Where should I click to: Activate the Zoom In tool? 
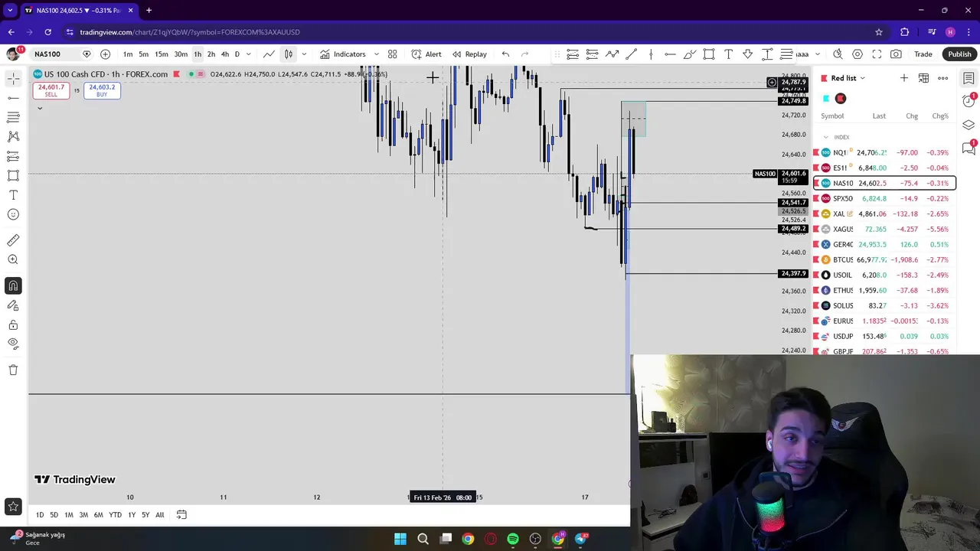pos(13,259)
